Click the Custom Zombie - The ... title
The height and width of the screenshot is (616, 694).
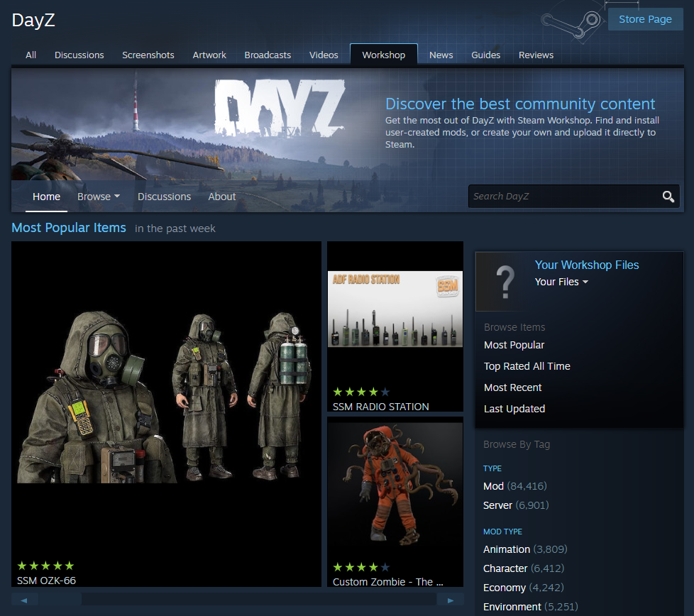coord(387,581)
